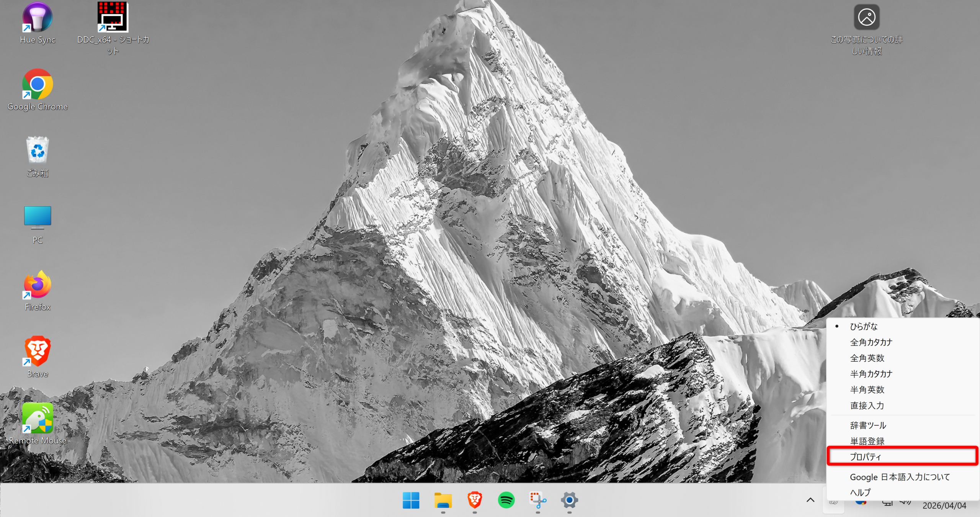Click プロパティ in the context menu
Screen dimensions: 980x517
pos(865,456)
